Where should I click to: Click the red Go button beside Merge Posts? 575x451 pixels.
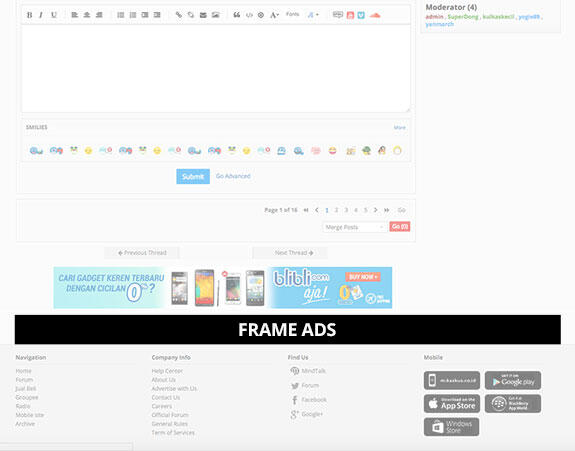[x=400, y=227]
